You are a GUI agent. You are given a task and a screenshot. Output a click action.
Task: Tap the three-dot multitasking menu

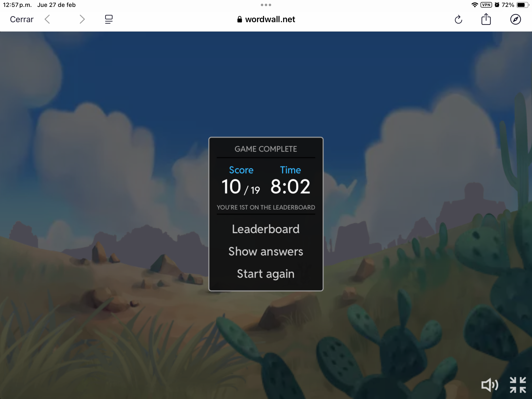click(x=266, y=5)
